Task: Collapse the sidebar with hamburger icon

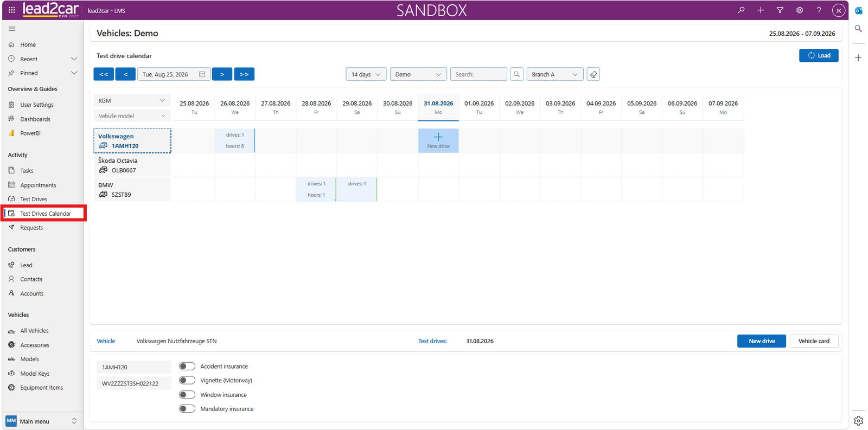Action: (x=12, y=29)
